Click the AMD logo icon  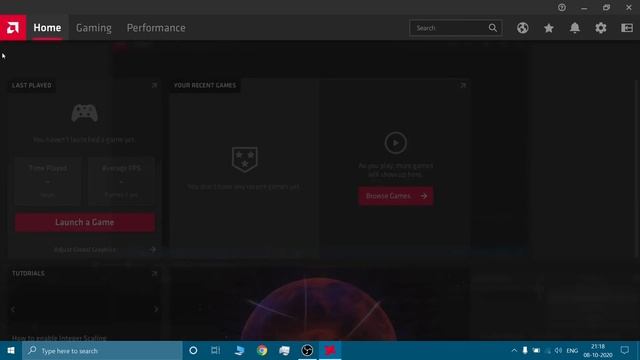coord(13,28)
